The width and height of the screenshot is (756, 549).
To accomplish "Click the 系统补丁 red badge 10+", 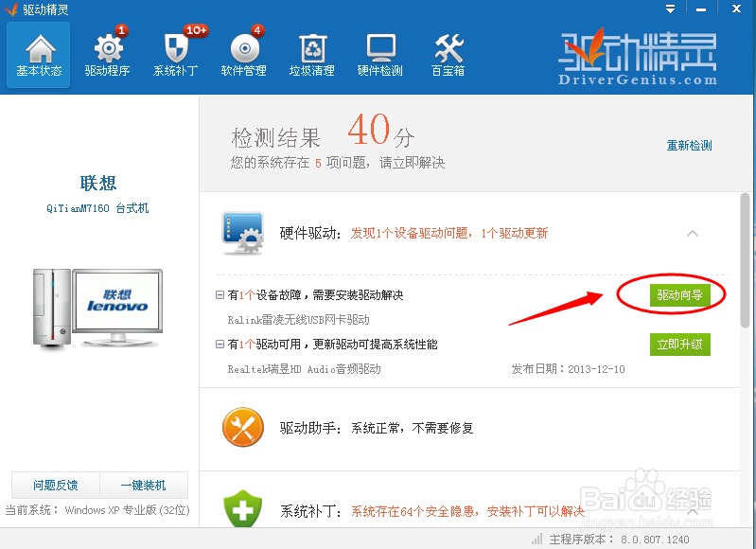I will 196,30.
